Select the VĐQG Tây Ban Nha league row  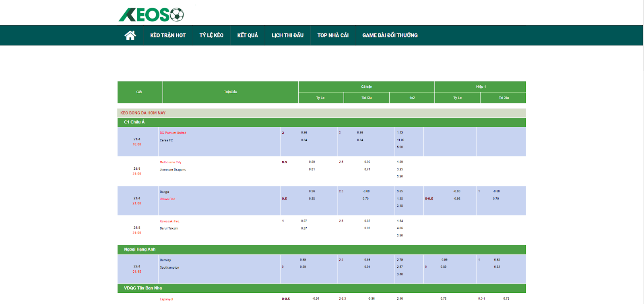tap(322, 288)
